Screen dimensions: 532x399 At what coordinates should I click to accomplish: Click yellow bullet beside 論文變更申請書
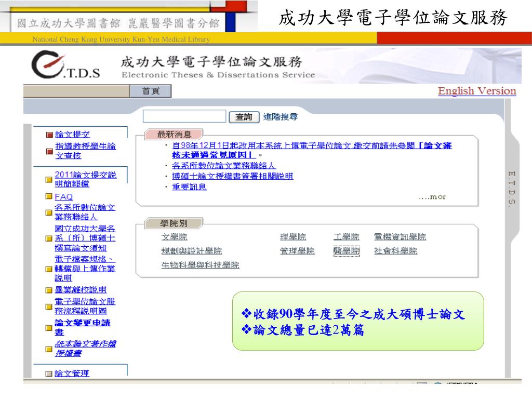coord(49,328)
